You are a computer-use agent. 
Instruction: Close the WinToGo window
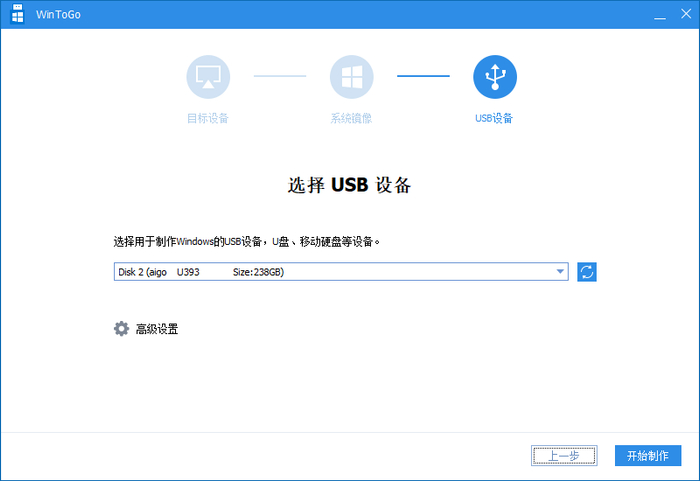point(686,14)
